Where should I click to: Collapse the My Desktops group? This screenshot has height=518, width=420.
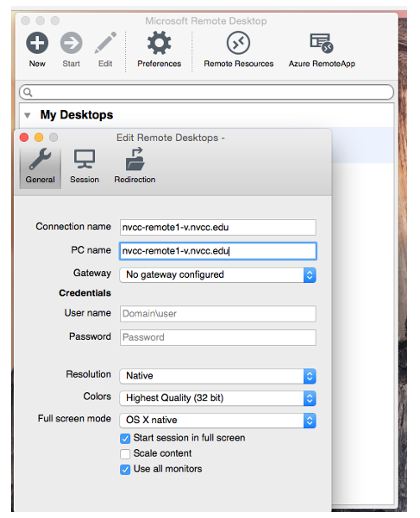click(x=28, y=116)
